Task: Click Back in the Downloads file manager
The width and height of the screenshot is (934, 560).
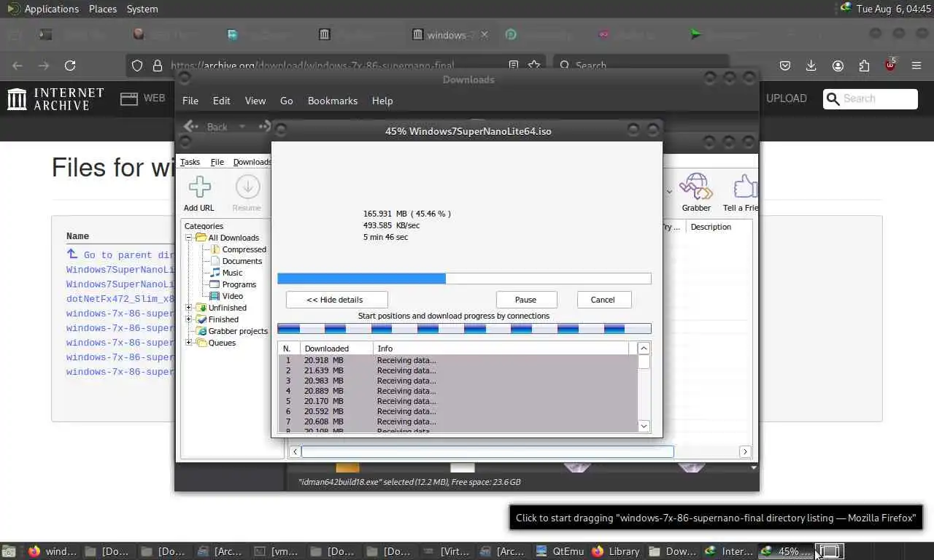Action: coord(207,127)
